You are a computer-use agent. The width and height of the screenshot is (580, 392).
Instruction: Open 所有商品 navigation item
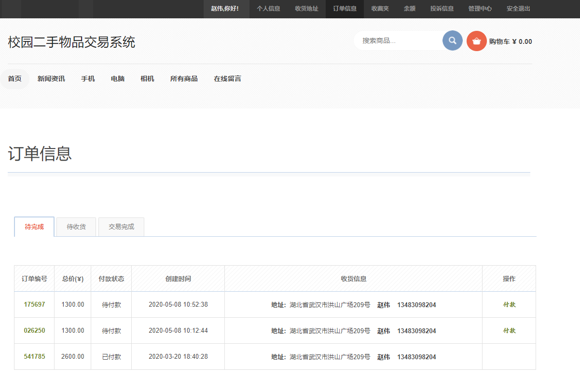184,79
